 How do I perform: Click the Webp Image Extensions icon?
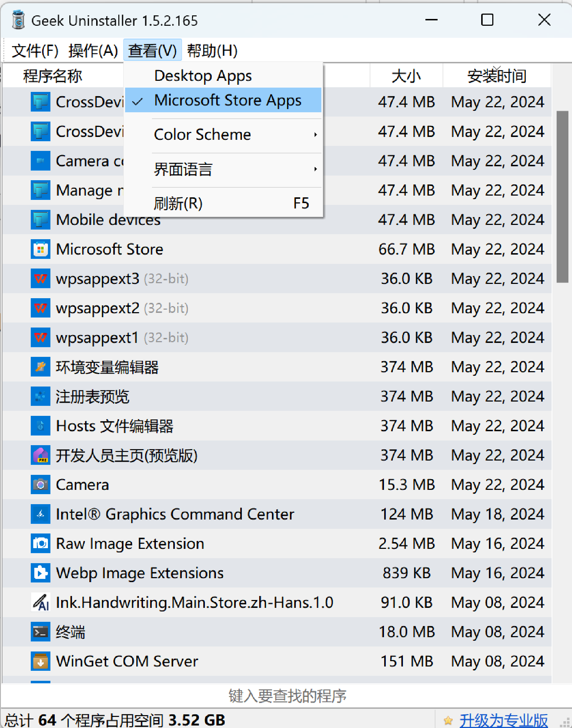click(x=40, y=573)
